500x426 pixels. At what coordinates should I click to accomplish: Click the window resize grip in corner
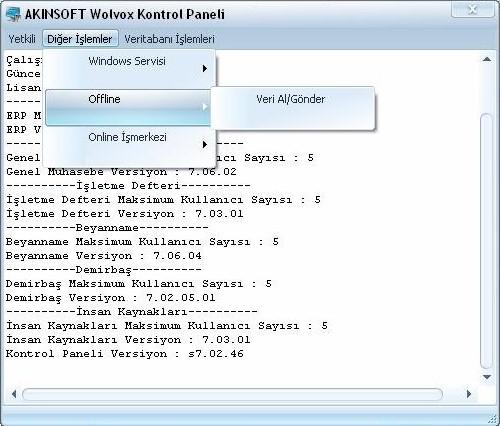point(492,418)
